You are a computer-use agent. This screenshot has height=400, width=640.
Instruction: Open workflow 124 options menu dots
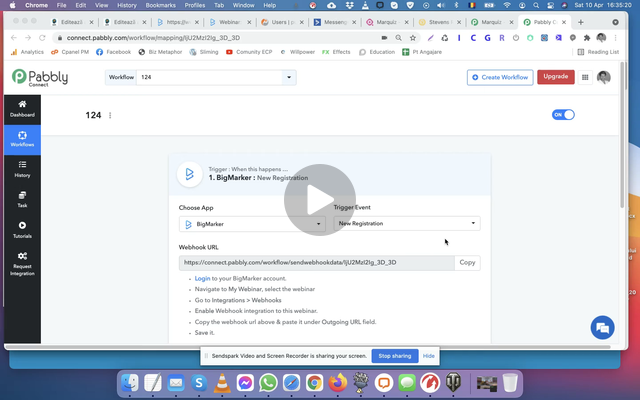[110, 116]
